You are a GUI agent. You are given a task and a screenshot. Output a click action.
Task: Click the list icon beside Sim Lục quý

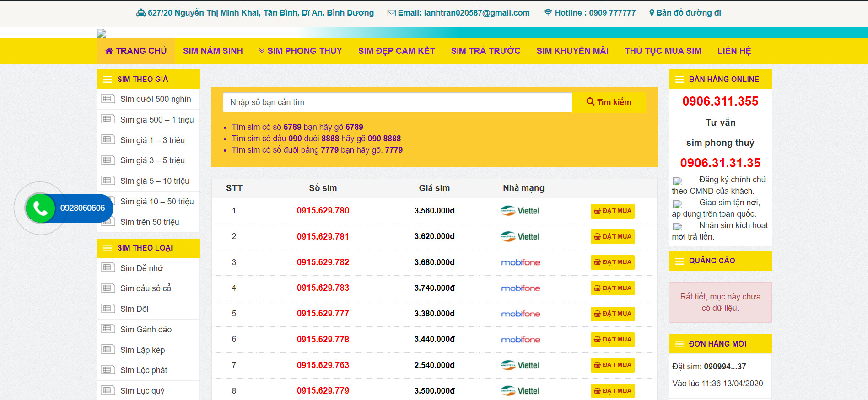108,390
